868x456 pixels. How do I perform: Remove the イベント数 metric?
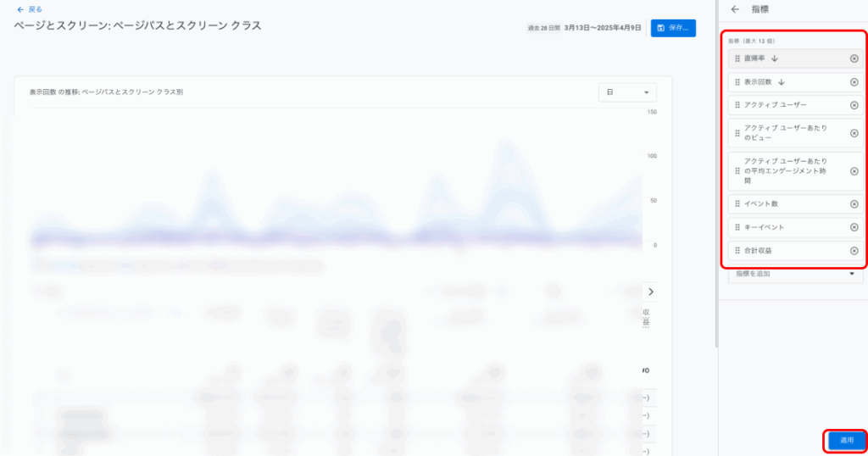tap(854, 204)
